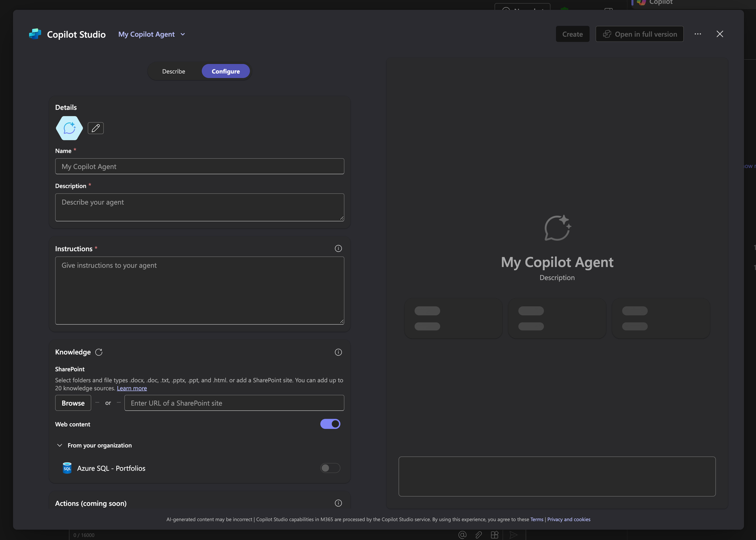Open the more options ellipsis menu

698,34
